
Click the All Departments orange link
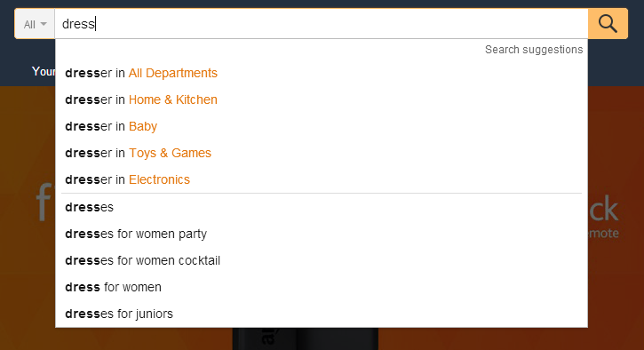(x=173, y=73)
